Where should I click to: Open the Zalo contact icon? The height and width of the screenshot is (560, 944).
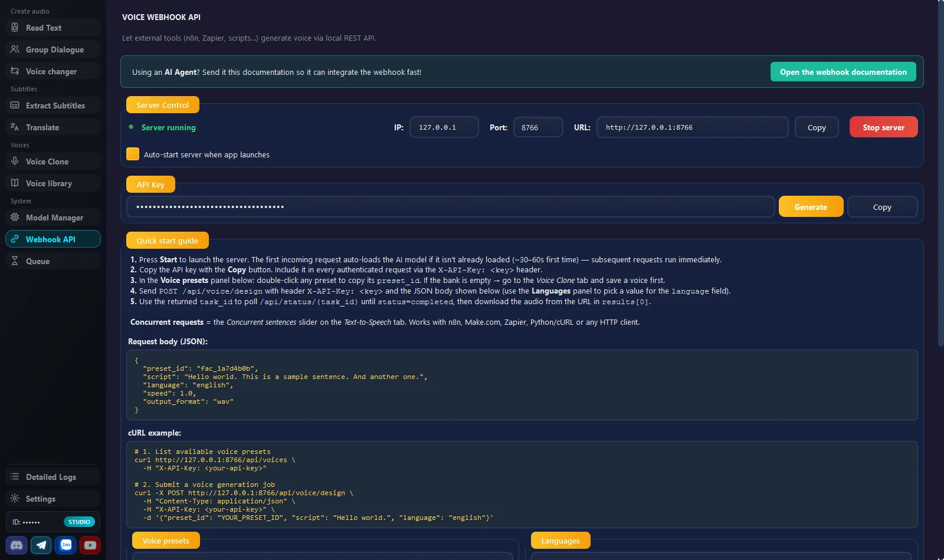coord(66,545)
